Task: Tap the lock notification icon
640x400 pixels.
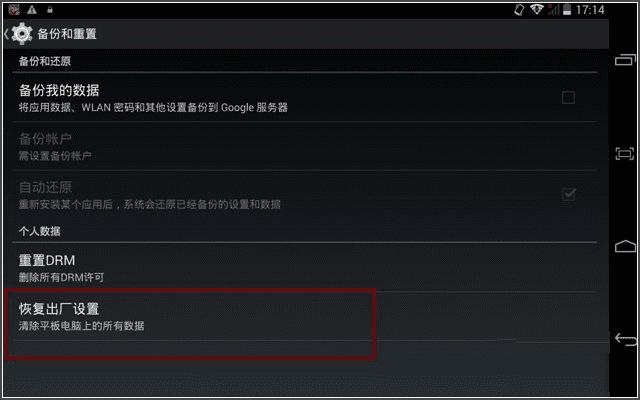Action: (50, 10)
